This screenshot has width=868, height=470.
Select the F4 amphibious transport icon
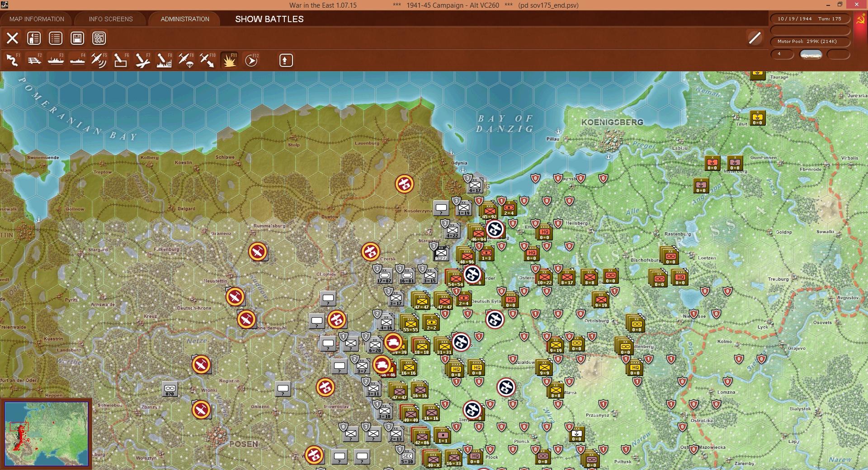(78, 60)
